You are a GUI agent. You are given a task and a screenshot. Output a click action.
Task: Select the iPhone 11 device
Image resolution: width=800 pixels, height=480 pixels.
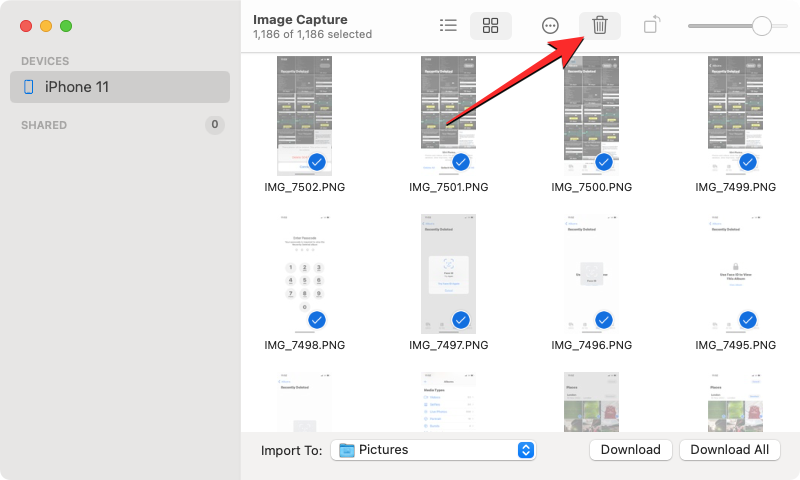[x=120, y=87]
